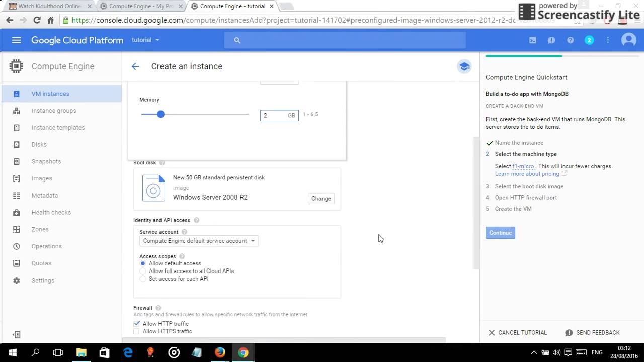This screenshot has height=362, width=644.
Task: Open the hamburger navigation menu
Action: coord(16,40)
